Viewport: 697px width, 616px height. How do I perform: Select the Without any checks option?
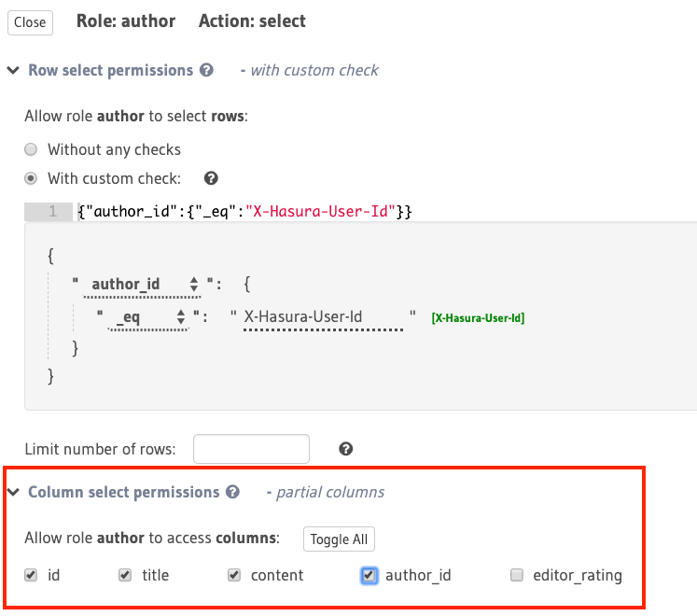point(31,149)
